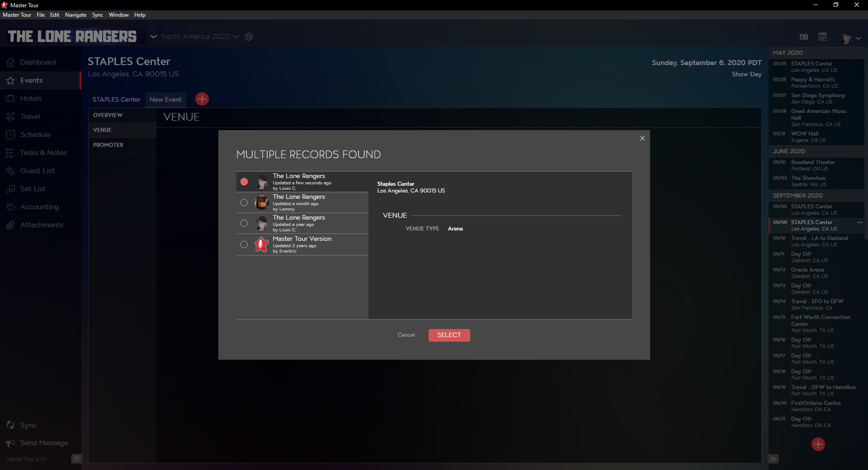868x470 pixels.
Task: Open the Sync menu
Action: click(98, 15)
